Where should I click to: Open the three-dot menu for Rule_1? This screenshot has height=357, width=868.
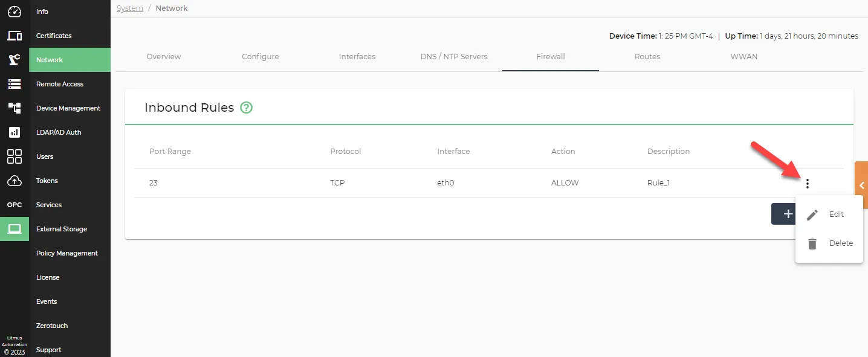point(808,184)
